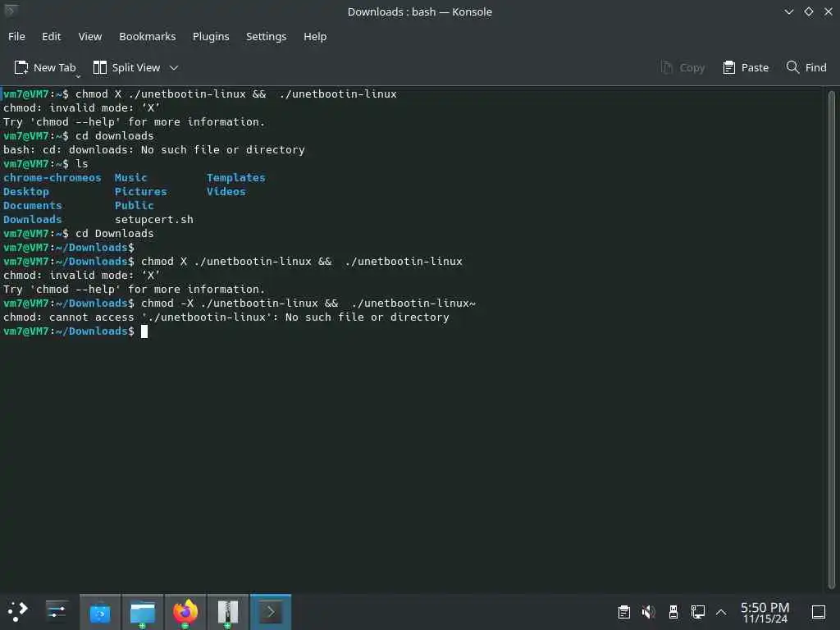
Task: Click the Split View icon
Action: pos(99,67)
